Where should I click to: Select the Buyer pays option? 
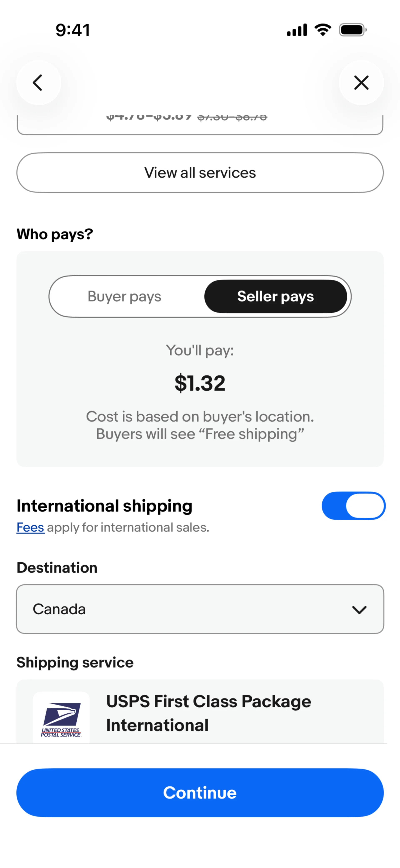[124, 297]
